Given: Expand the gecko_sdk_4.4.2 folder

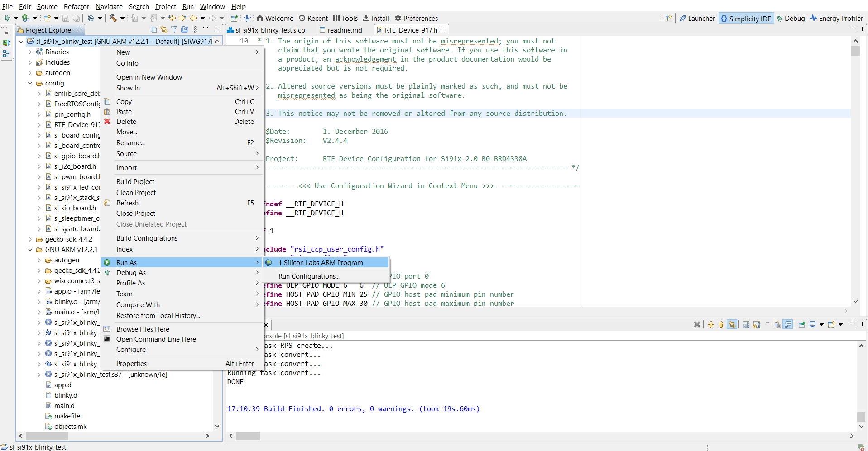Looking at the screenshot, I should tap(30, 239).
